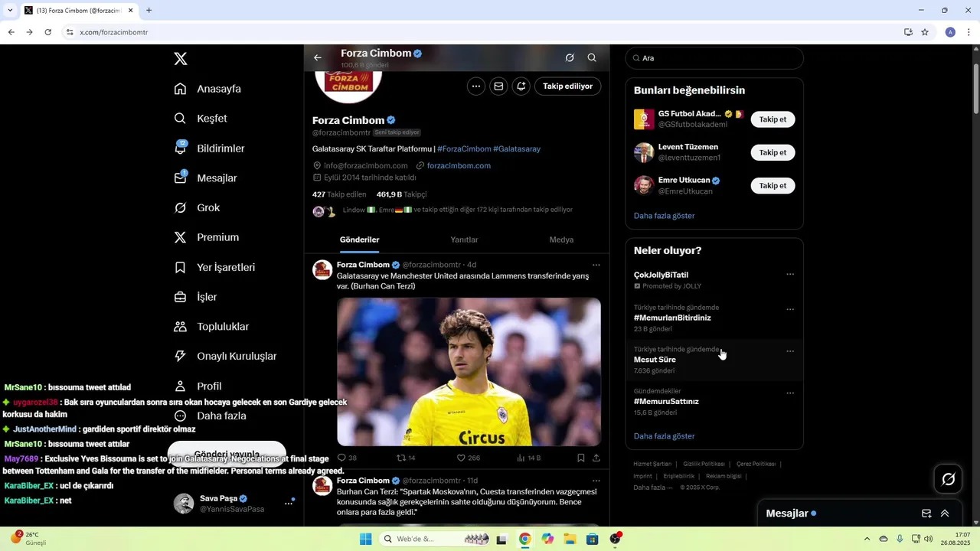Open Bildirimler bell icon
980x551 pixels.
tap(180, 148)
